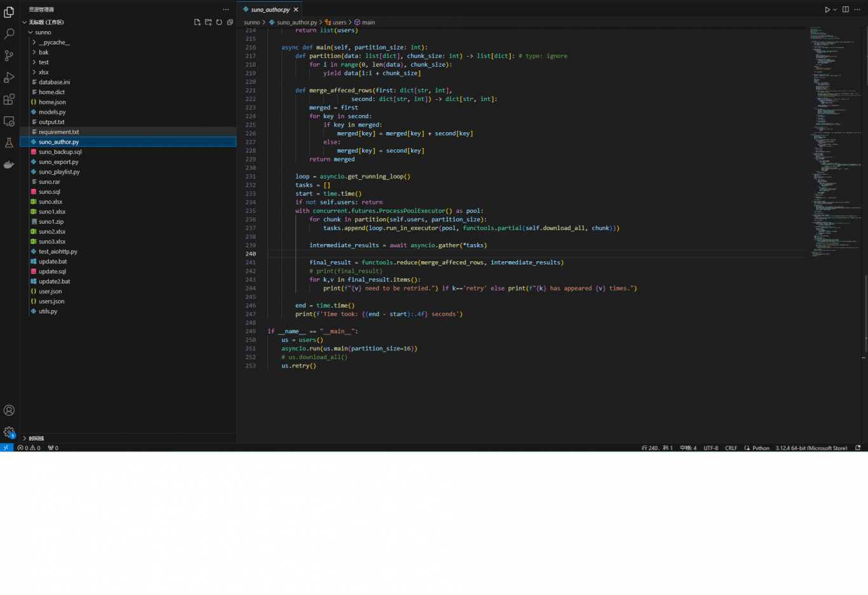Refresh the Explorer file tree
This screenshot has width=868, height=595.
point(219,22)
